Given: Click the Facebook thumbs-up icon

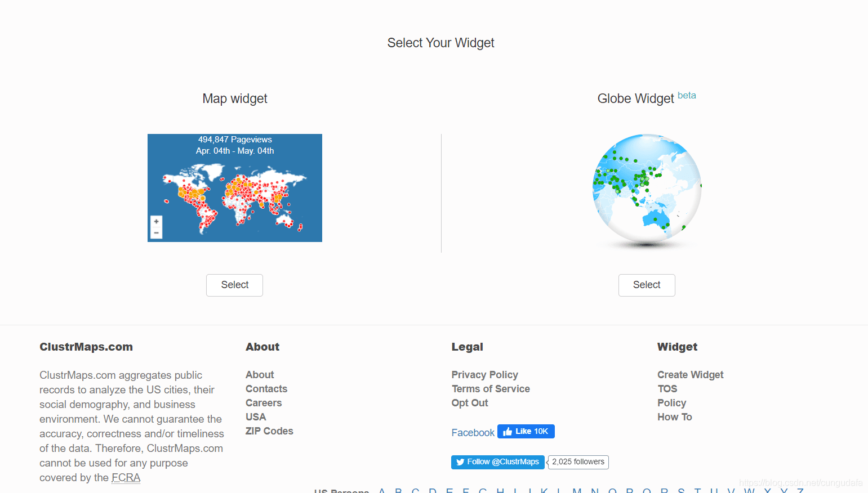Looking at the screenshot, I should 508,432.
